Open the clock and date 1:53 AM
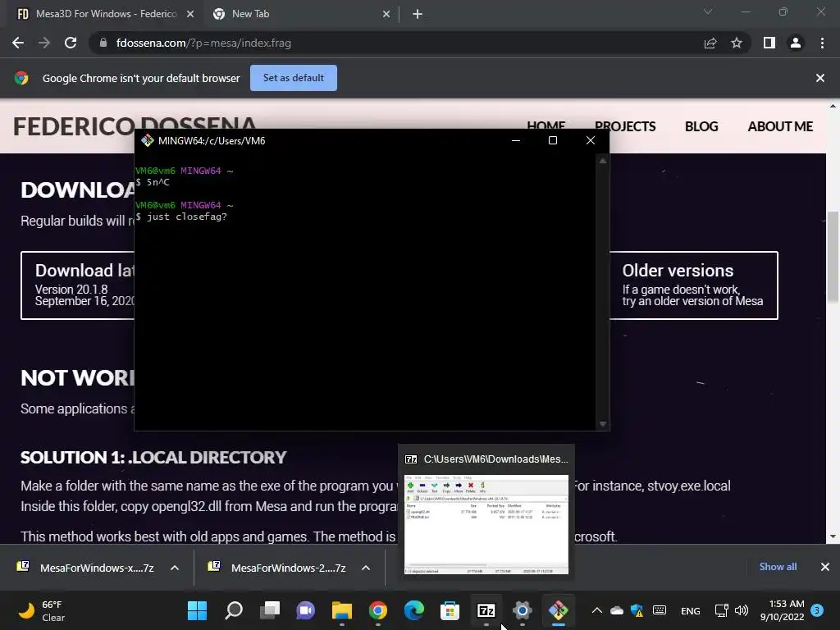The image size is (840, 630). click(x=782, y=610)
